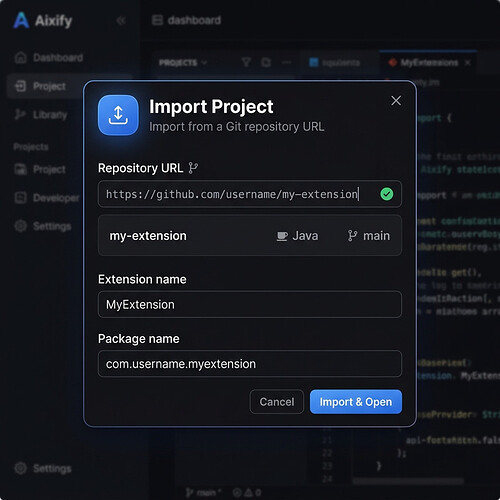Focus the Repository URL input field

[x=250, y=194]
